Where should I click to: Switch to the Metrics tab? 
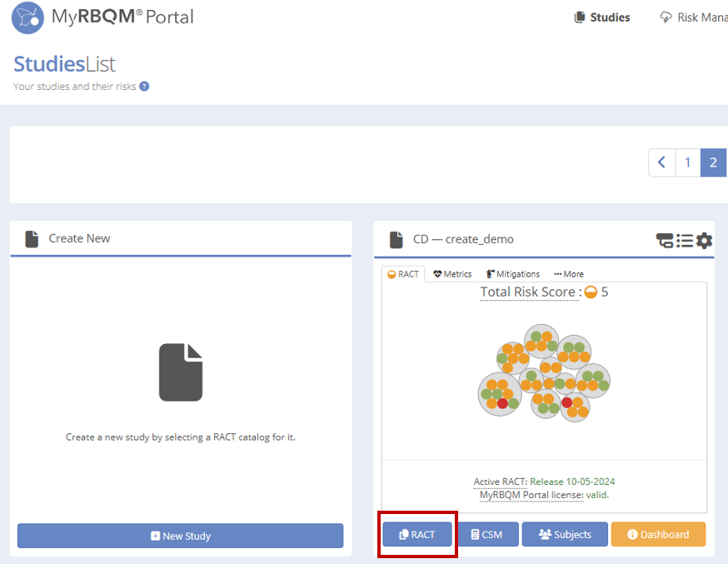(452, 274)
